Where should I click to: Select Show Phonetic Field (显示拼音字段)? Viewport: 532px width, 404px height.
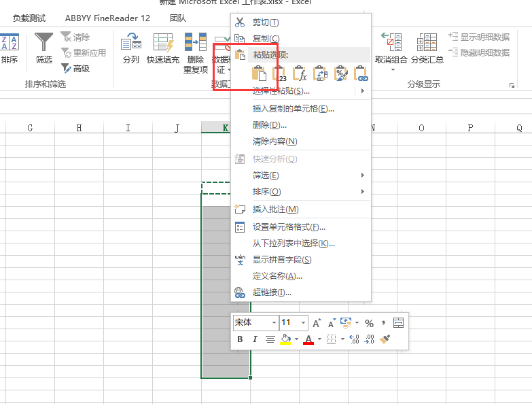click(301, 260)
